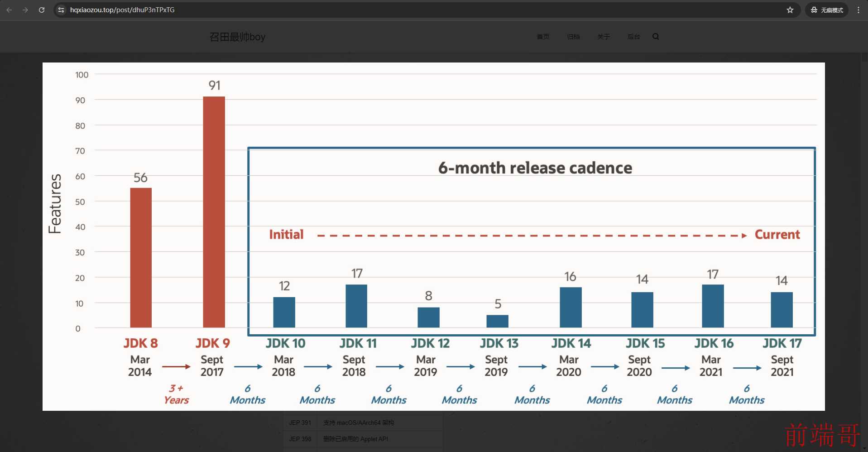Viewport: 868px width, 452px height.
Task: Click the 无痕模式 incognito indicator
Action: pyautogui.click(x=827, y=10)
